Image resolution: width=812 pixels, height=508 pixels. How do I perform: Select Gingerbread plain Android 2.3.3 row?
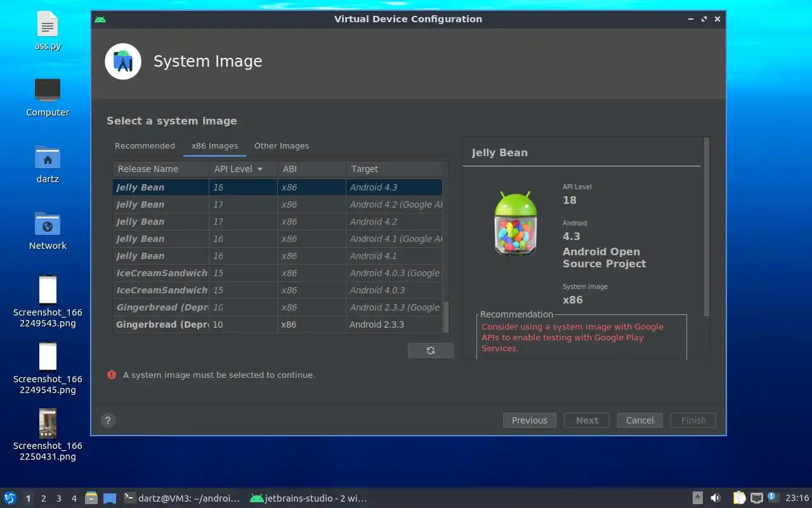(277, 324)
